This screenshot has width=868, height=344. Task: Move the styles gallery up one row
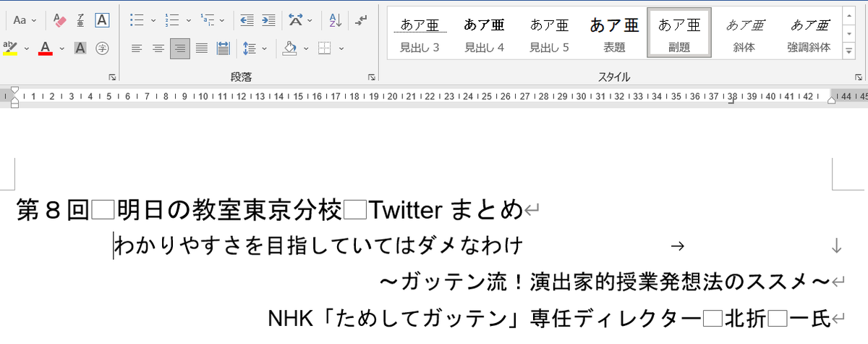849,16
